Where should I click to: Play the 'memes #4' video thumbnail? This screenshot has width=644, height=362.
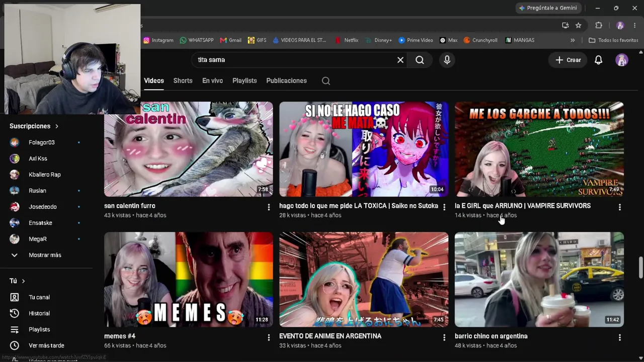[x=189, y=280]
